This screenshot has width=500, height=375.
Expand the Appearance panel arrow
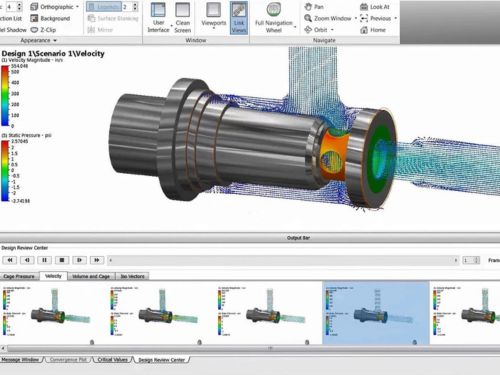coord(55,40)
